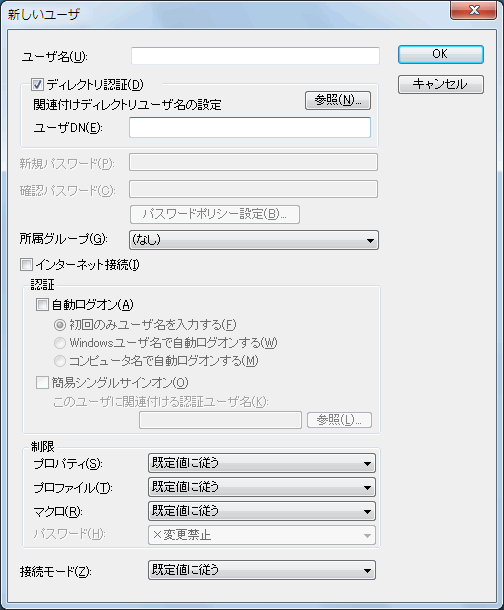
Task: Open the 接続モード dropdown
Action: coord(262,570)
